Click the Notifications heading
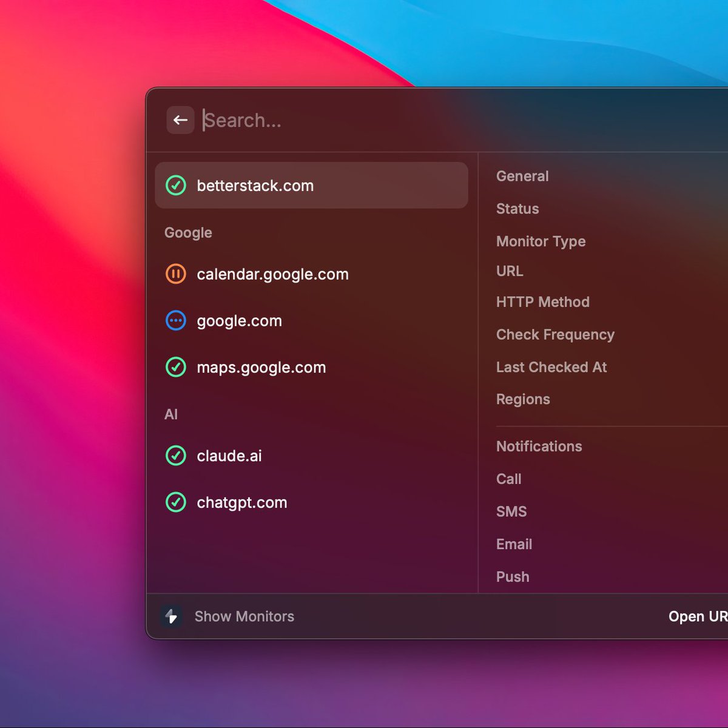 539,447
